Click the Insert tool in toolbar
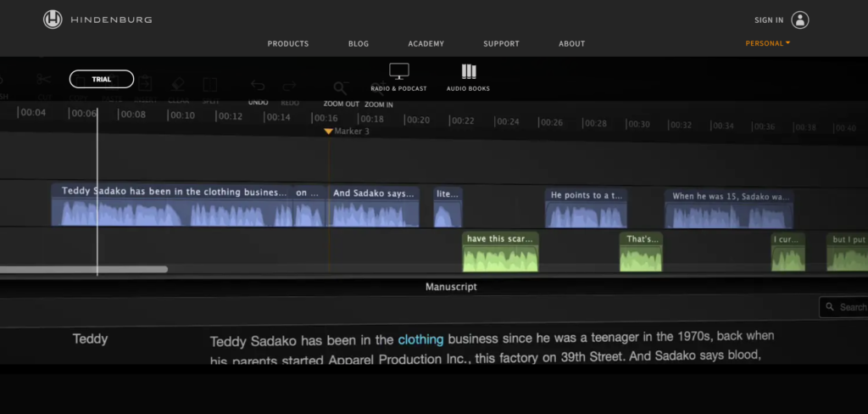Screen dimensions: 868x414 click(x=145, y=84)
